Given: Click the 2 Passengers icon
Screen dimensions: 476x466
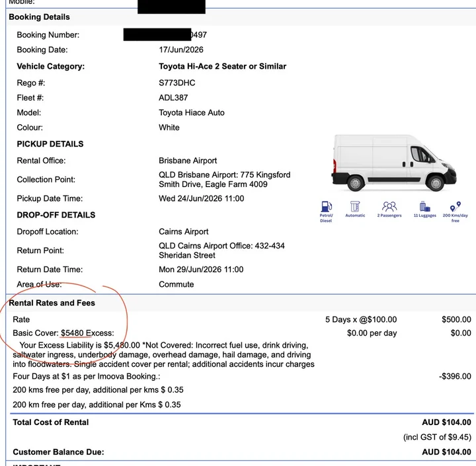Looking at the screenshot, I should 389,206.
